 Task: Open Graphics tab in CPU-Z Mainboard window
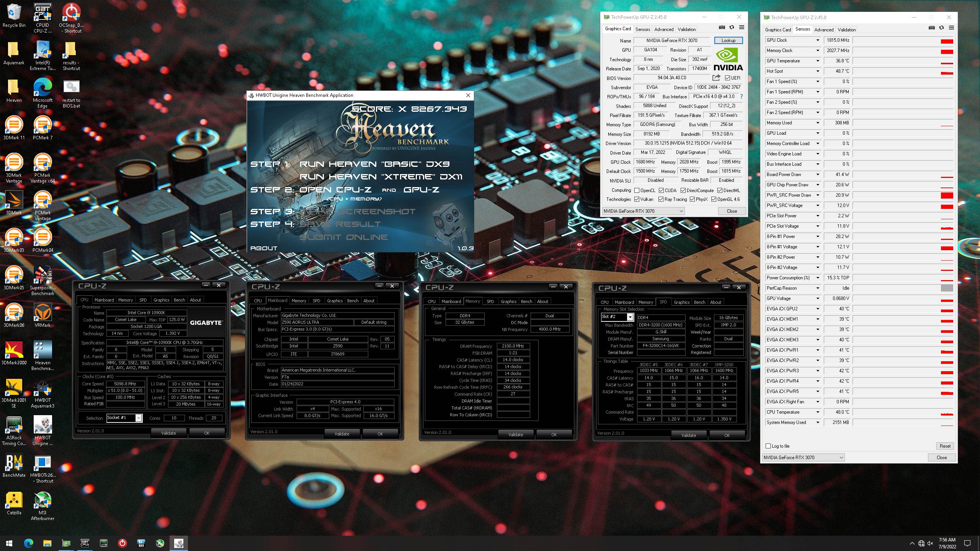pyautogui.click(x=335, y=301)
